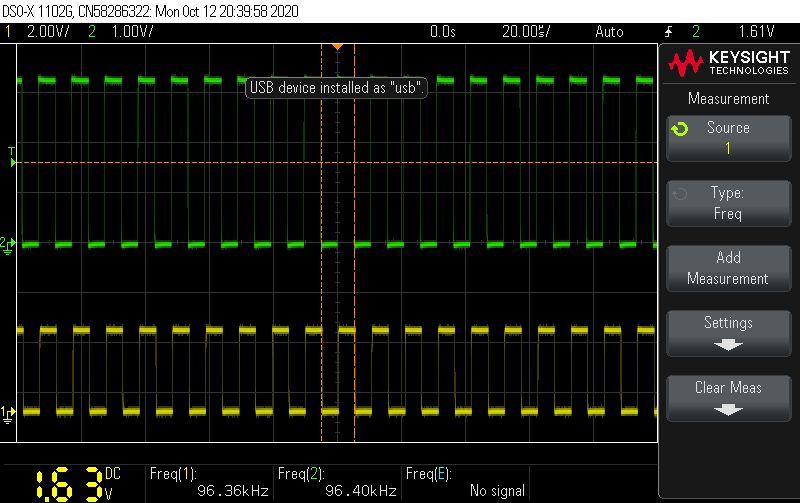Image resolution: width=800 pixels, height=503 pixels.
Task: Click the Freq(E) No signal reading
Action: point(497,491)
